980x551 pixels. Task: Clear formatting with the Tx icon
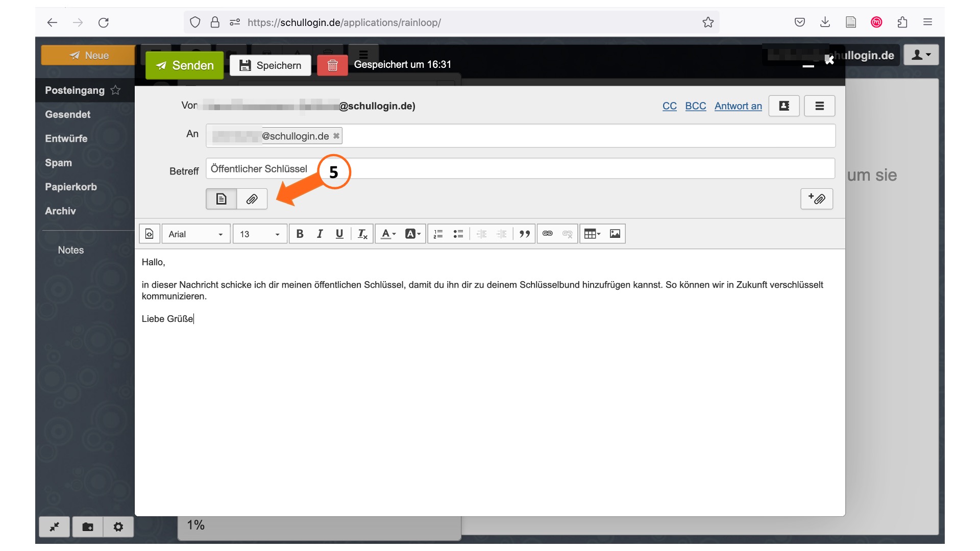[x=362, y=234]
